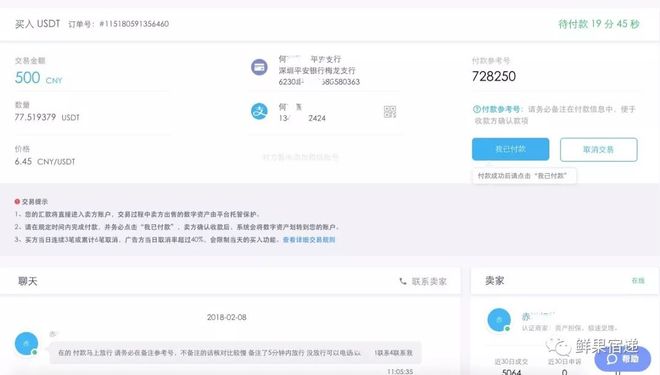The width and height of the screenshot is (660, 375).
Task: Click the red 交易提示 warning icon
Action: pos(17,202)
